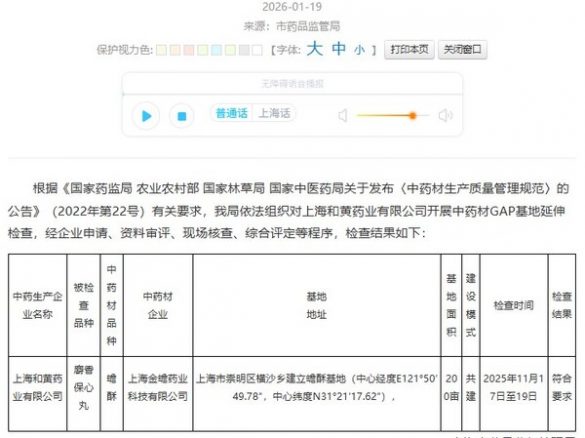
Task: Click the 关闭窗口 button
Action: (462, 50)
